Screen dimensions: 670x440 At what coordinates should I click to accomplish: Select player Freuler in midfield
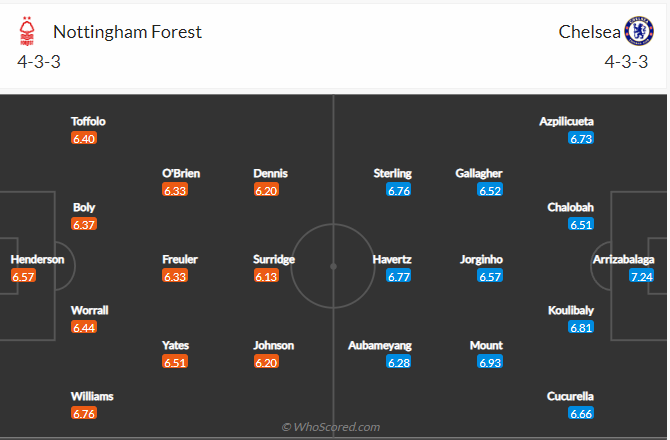pos(180,259)
